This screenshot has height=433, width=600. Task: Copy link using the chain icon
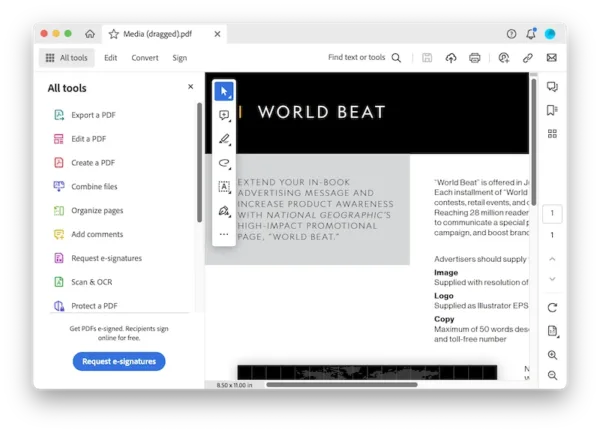pos(528,58)
